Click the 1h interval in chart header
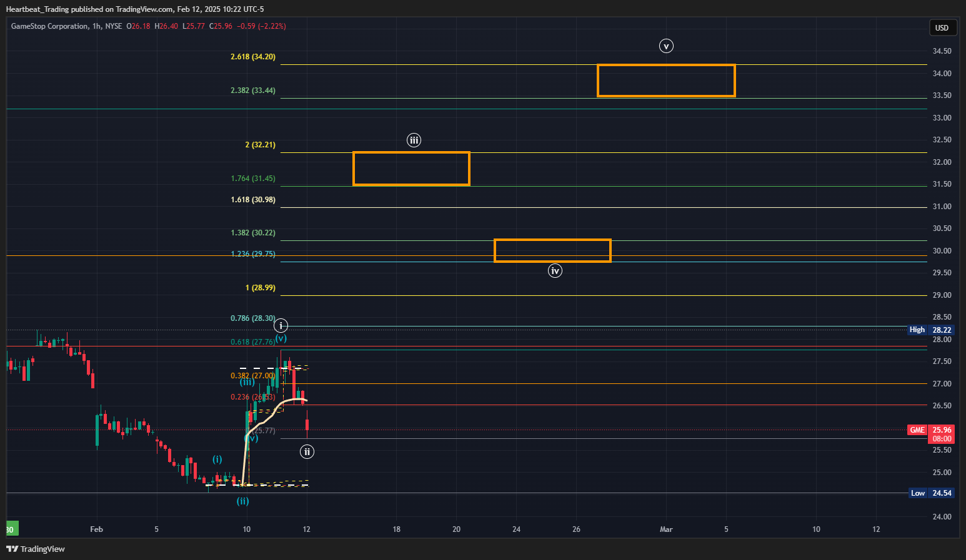 click(x=96, y=26)
